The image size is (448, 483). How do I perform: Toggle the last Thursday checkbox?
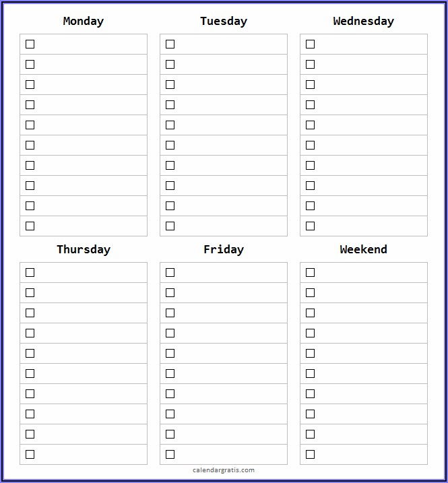tap(30, 455)
